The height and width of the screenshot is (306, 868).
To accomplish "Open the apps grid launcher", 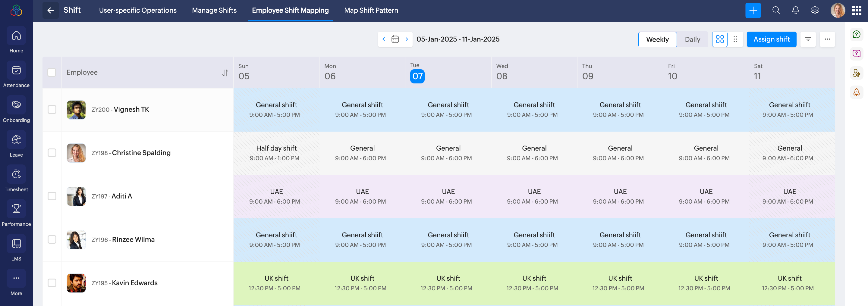I will (857, 11).
